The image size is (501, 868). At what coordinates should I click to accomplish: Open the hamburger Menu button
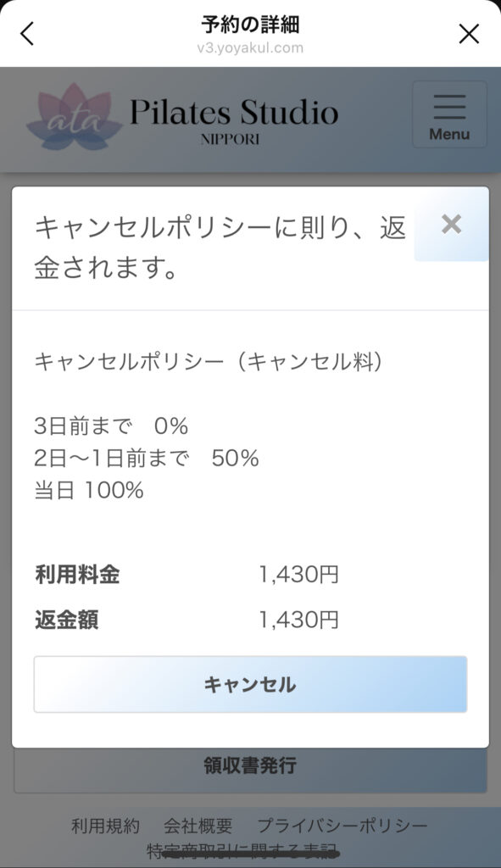click(449, 115)
